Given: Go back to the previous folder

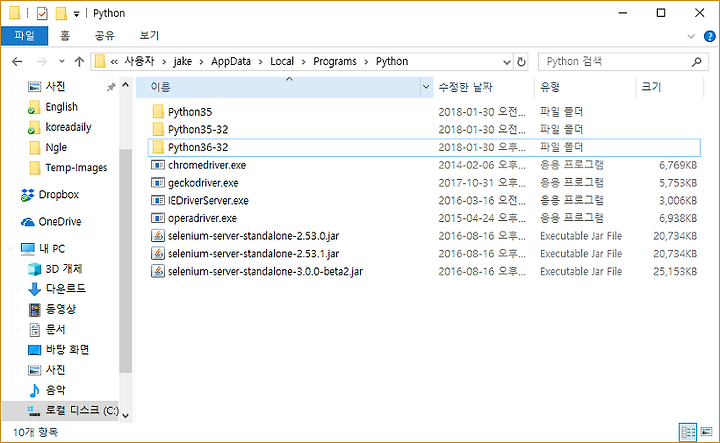Looking at the screenshot, I should (x=17, y=62).
